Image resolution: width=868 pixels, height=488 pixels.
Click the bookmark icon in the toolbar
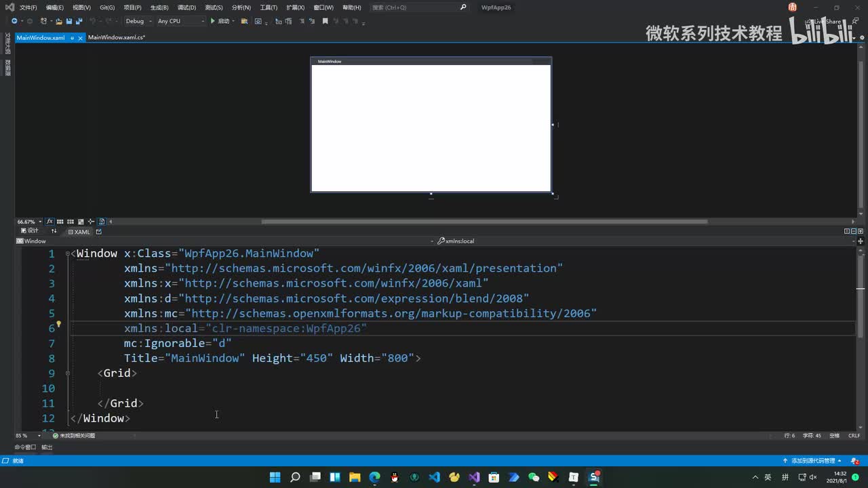(325, 21)
